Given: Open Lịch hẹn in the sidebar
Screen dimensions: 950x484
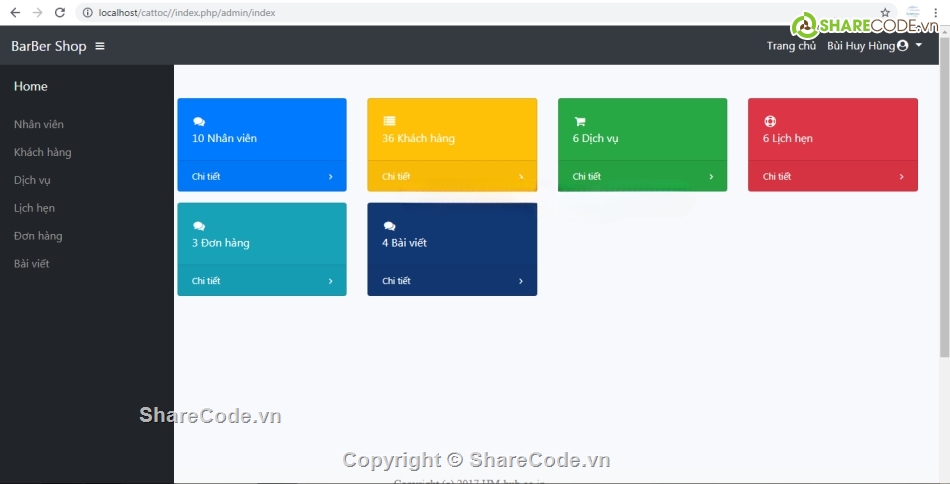Looking at the screenshot, I should coord(34,208).
